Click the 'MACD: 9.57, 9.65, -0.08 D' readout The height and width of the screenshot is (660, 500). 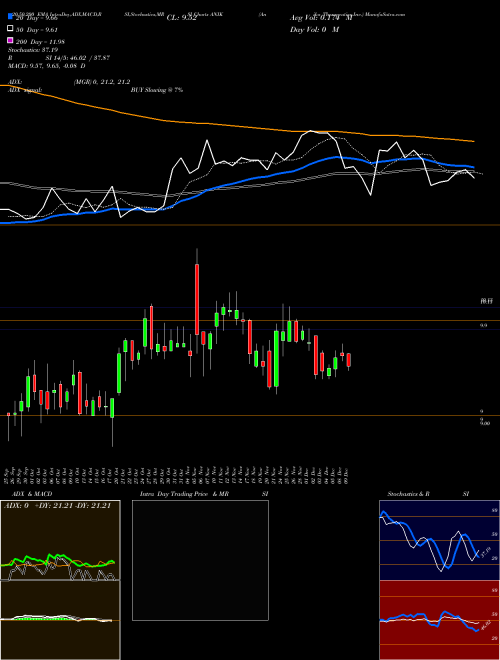click(47, 66)
